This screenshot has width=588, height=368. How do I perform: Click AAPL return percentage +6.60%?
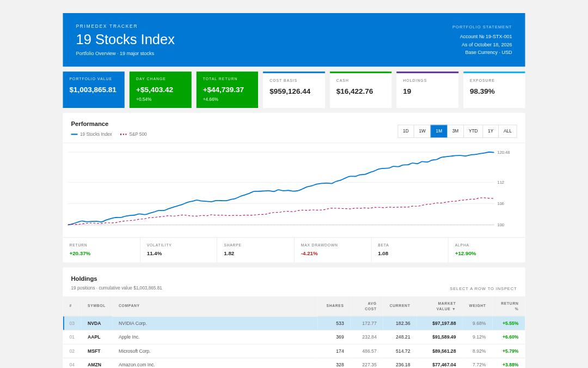point(510,337)
